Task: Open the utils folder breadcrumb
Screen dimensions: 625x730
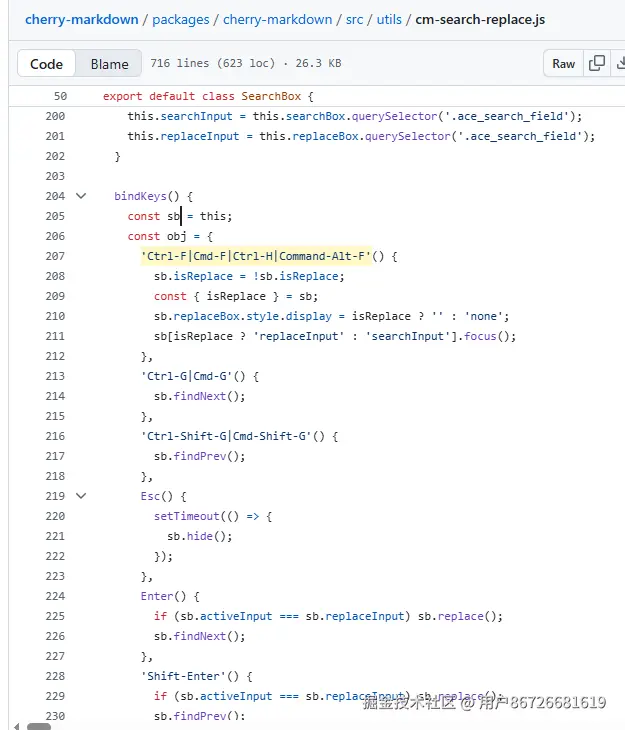Action: click(389, 19)
